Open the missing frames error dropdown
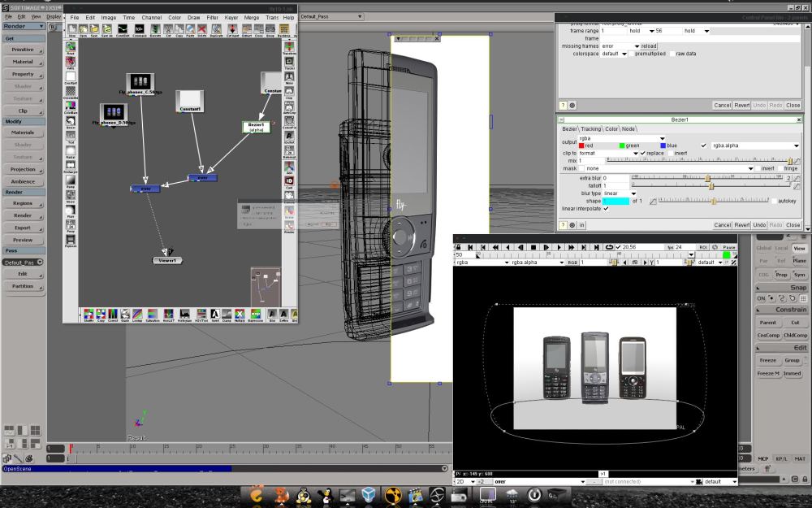The height and width of the screenshot is (508, 812). (620, 46)
